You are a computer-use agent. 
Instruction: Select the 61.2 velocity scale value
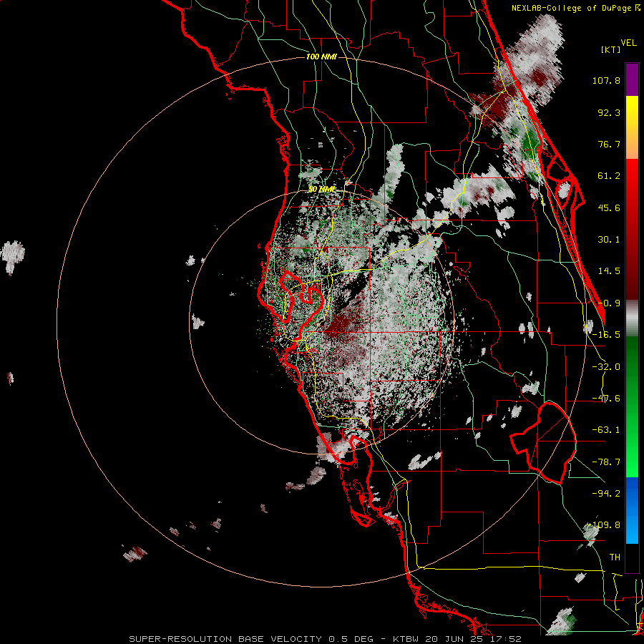(609, 176)
